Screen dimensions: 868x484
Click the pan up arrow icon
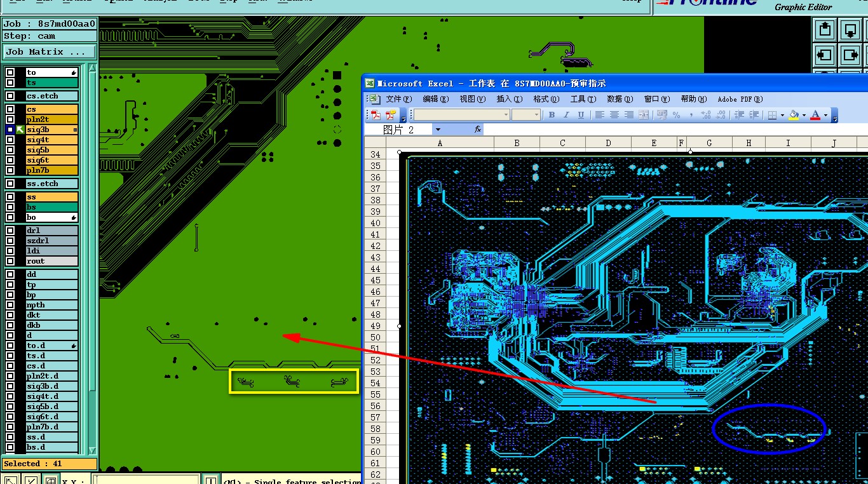(x=825, y=29)
